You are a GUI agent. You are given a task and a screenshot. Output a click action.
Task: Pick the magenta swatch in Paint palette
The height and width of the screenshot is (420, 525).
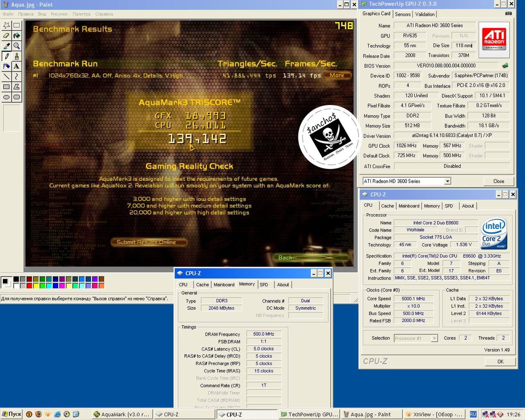(x=62, y=285)
